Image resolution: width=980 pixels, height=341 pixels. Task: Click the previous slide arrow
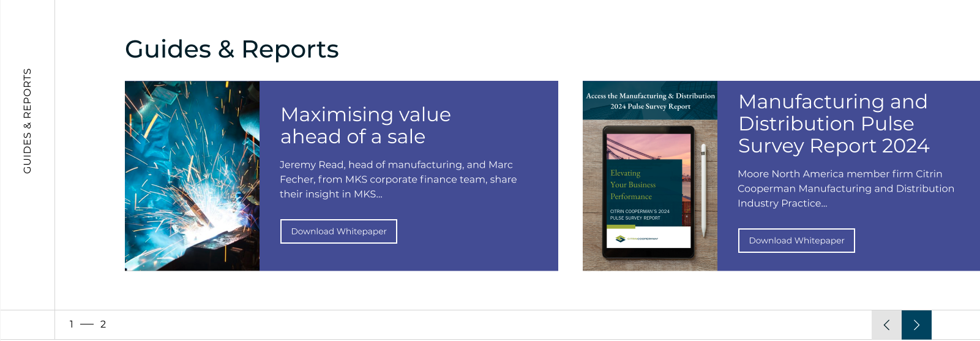[x=886, y=325]
